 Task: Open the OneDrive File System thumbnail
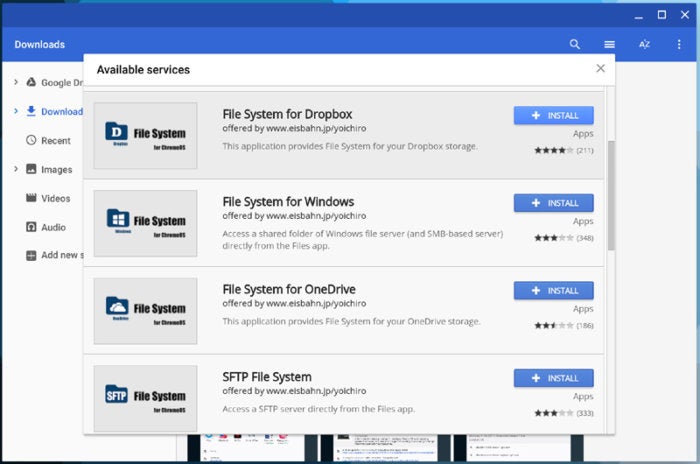click(146, 311)
